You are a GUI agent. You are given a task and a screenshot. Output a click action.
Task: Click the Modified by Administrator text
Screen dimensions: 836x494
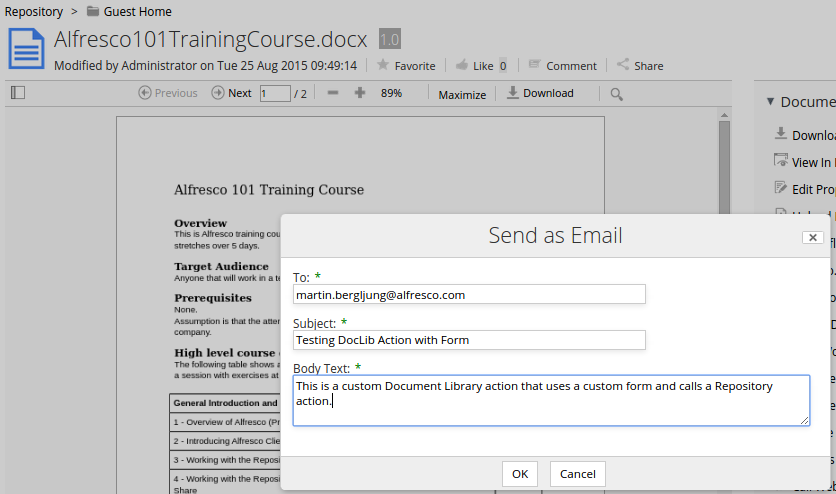(x=205, y=66)
